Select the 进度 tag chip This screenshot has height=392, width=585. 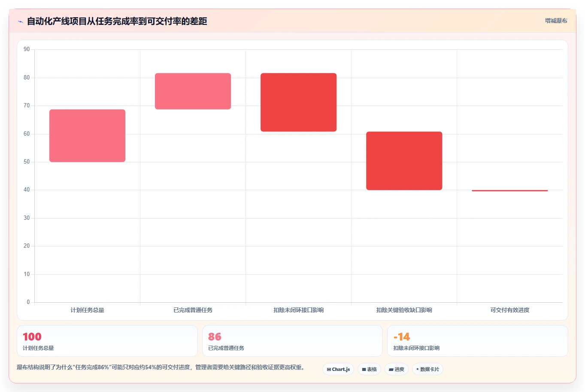coord(397,369)
